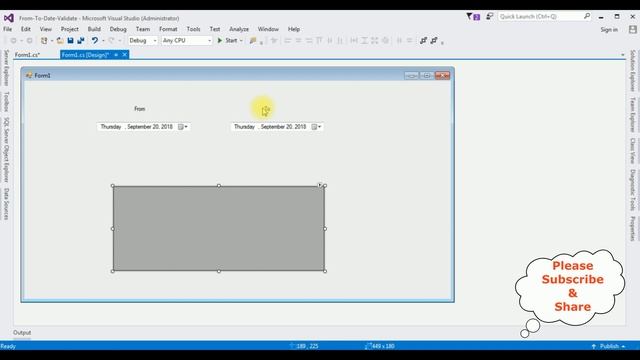
Task: Switch to the Form1.cs* code tab
Action: (27, 55)
